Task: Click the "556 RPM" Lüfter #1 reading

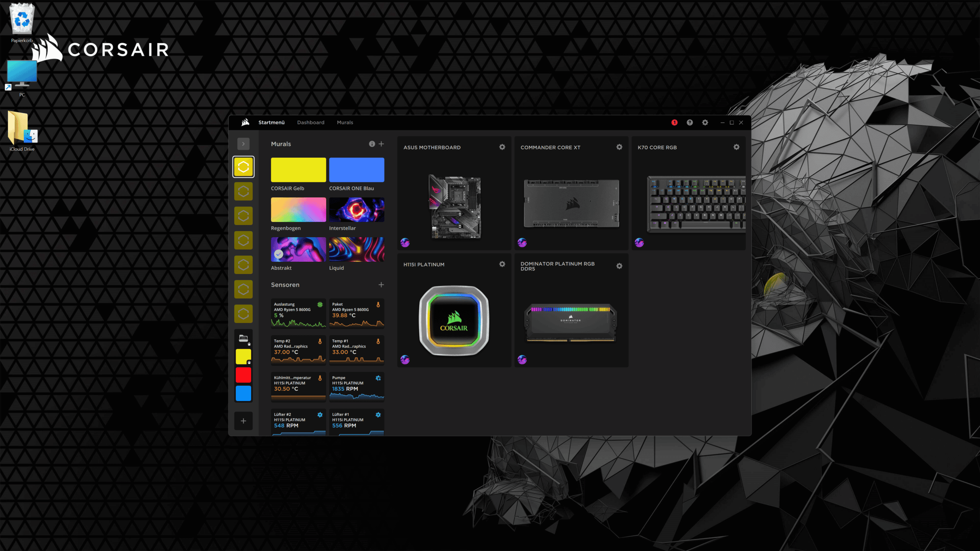Action: coord(344,425)
